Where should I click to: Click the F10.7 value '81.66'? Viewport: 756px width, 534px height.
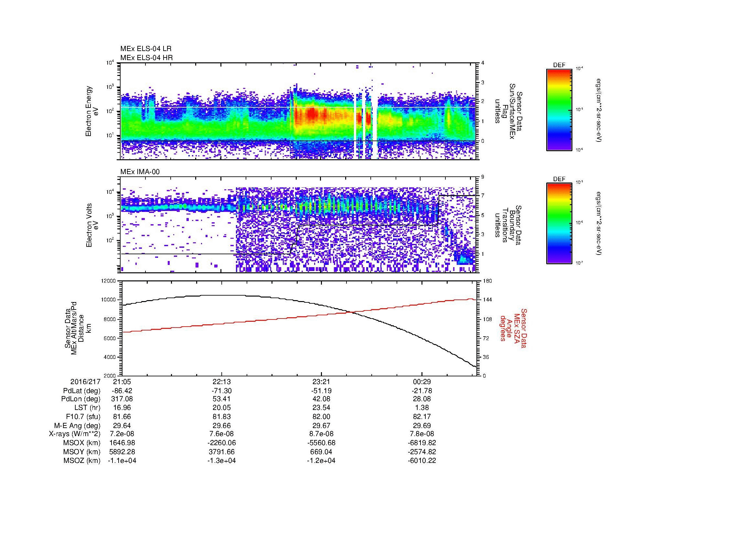pyautogui.click(x=122, y=416)
